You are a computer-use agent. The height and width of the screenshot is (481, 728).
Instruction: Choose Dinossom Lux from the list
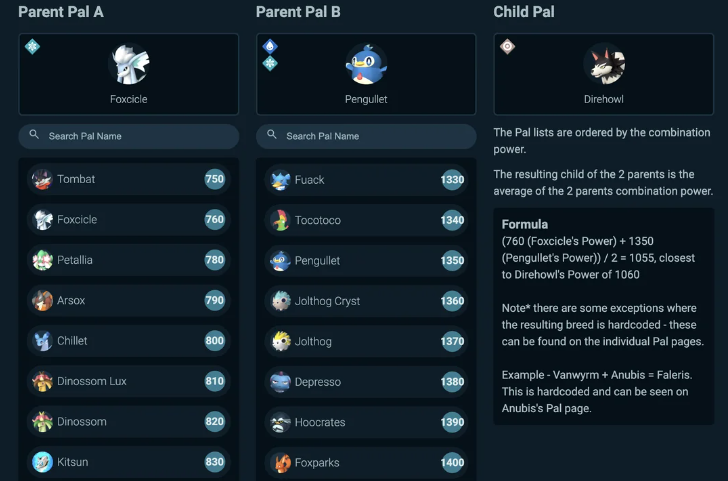point(129,381)
